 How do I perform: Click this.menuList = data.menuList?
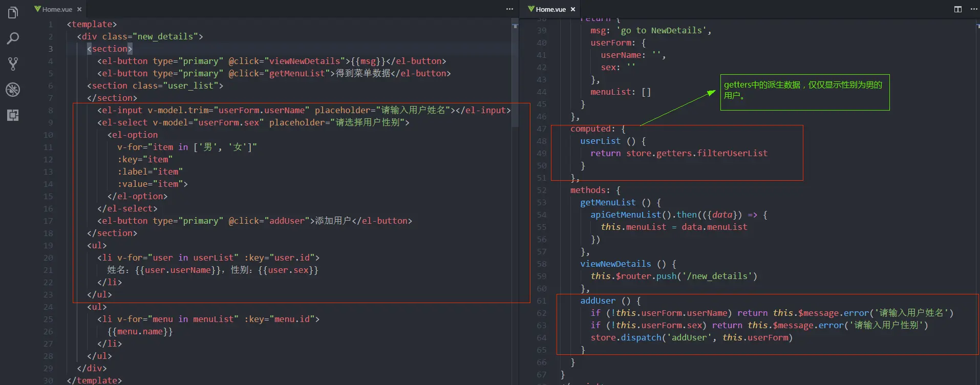point(674,227)
